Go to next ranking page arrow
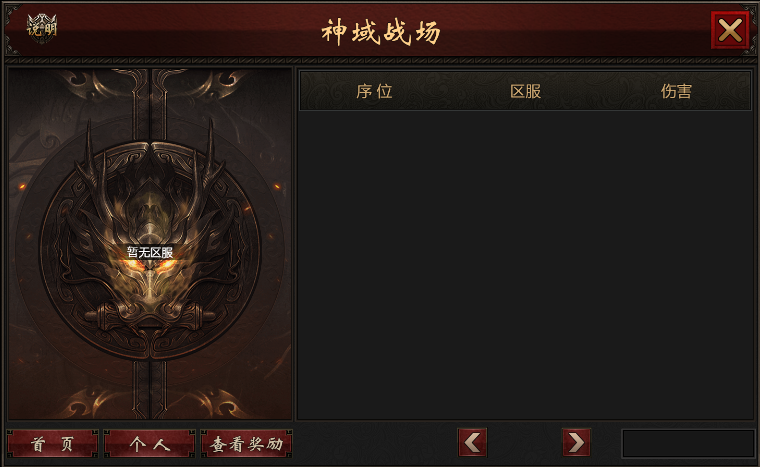This screenshot has width=760, height=467. [576, 442]
